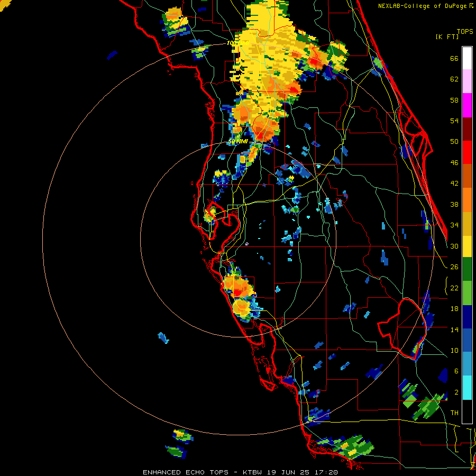The image size is (476, 476).
Task: Click the "2" legend label
Action: (456, 392)
